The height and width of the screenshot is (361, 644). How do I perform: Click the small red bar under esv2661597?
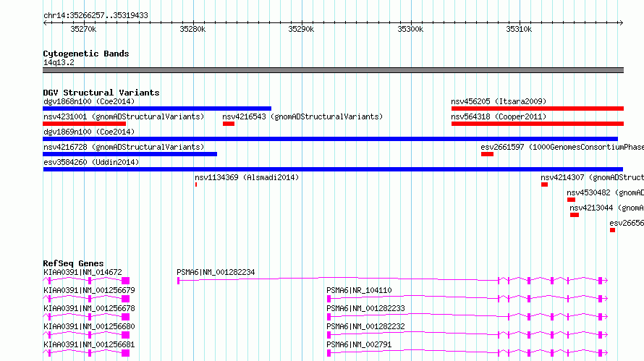(488, 154)
